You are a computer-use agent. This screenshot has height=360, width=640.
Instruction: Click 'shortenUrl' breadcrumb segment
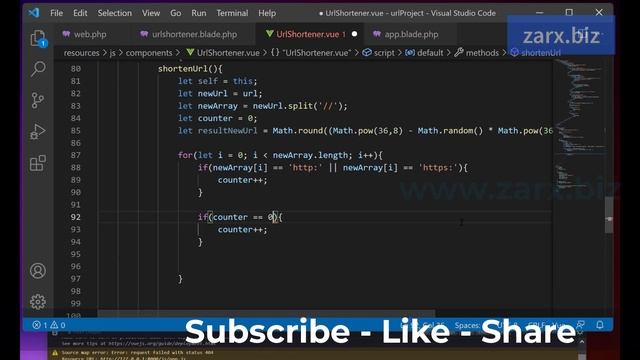(536, 53)
